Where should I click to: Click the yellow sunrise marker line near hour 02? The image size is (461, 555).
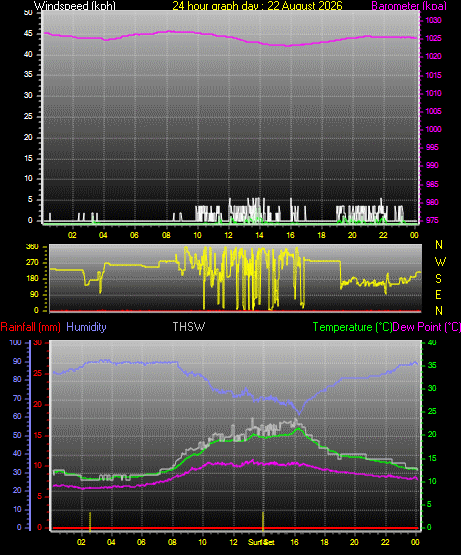tap(90, 522)
